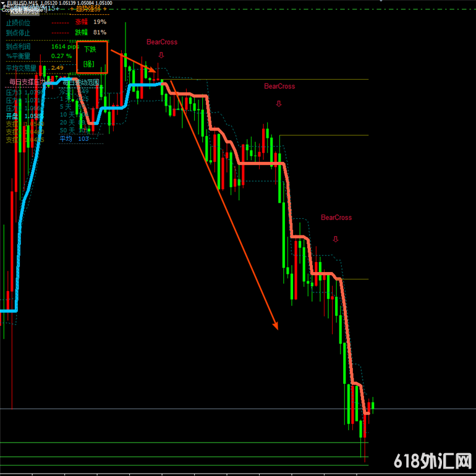Select the 趋势强弱 header label
Viewport: 476px width, 476px height.
[x=88, y=9]
